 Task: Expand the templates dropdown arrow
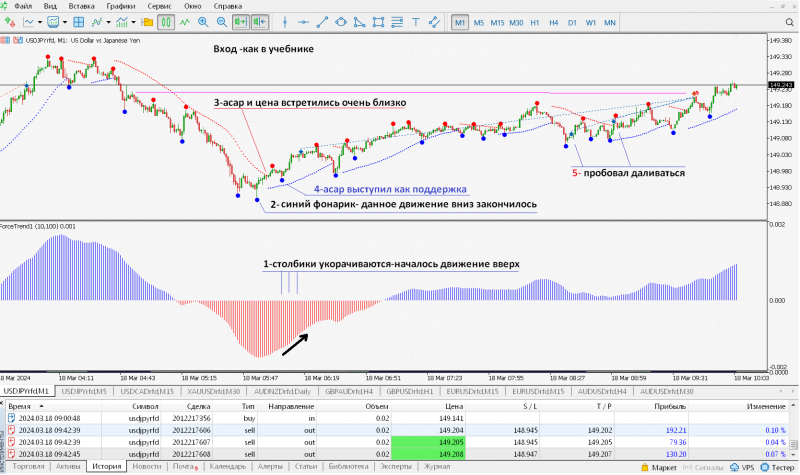point(133,22)
